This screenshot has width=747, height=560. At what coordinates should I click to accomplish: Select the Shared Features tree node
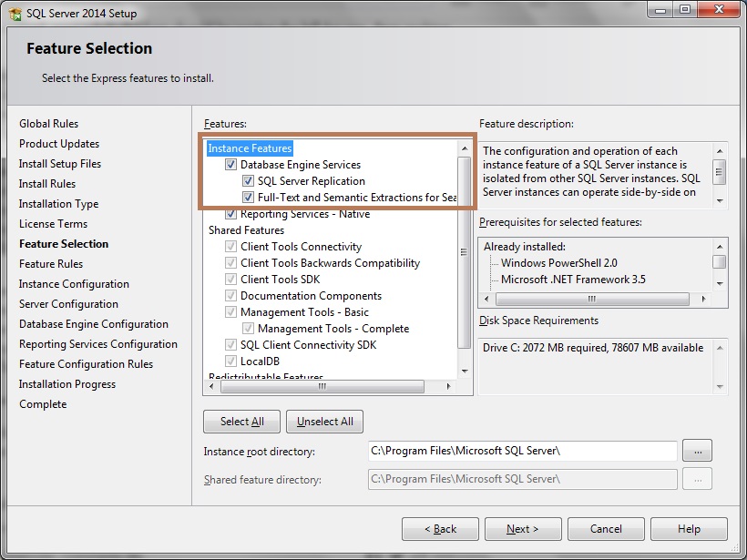pos(246,230)
